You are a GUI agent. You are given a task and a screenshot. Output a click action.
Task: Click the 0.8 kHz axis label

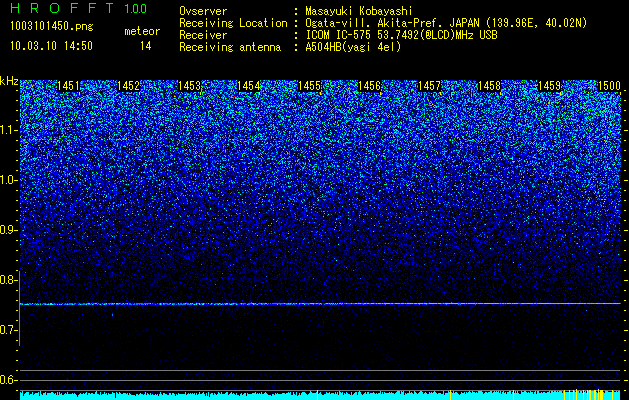tap(8, 280)
